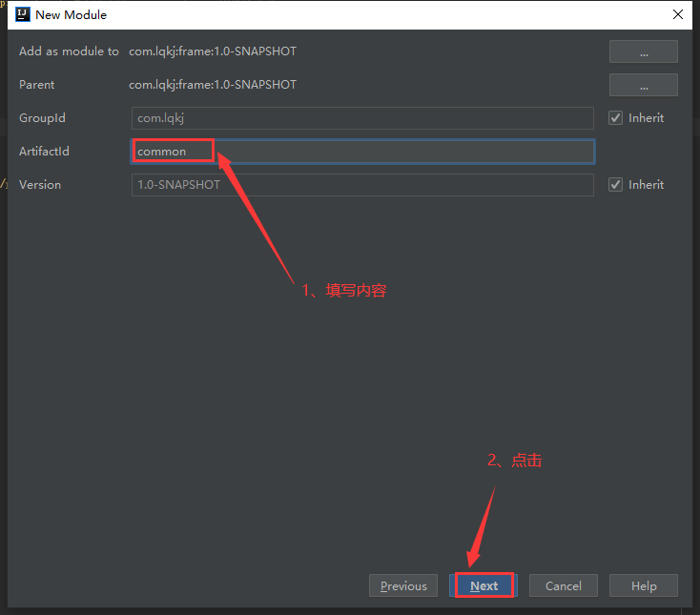Focus the ArtifactId field with common
The height and width of the screenshot is (615, 700).
point(362,152)
